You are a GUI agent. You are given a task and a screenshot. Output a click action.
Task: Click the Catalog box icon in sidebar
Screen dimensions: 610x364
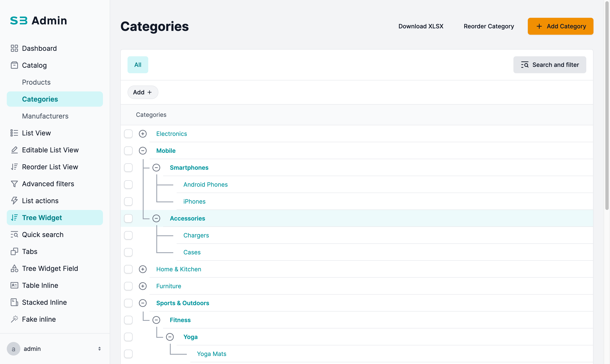[14, 65]
